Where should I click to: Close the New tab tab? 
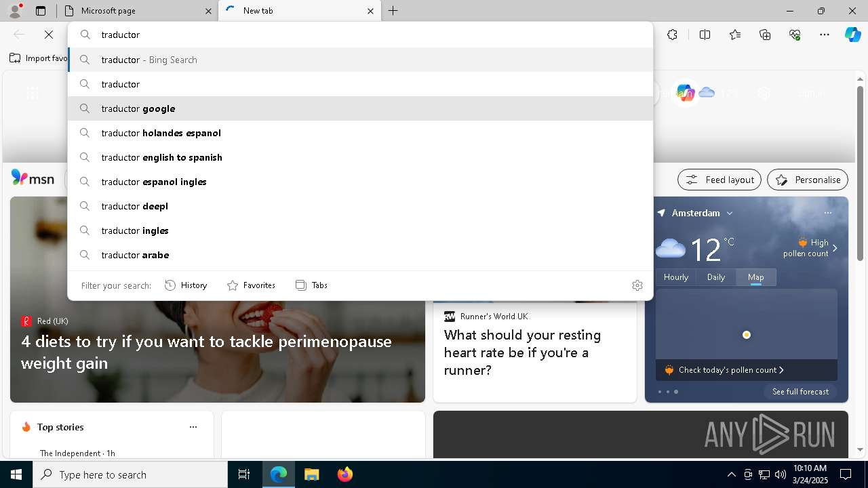pos(370,11)
